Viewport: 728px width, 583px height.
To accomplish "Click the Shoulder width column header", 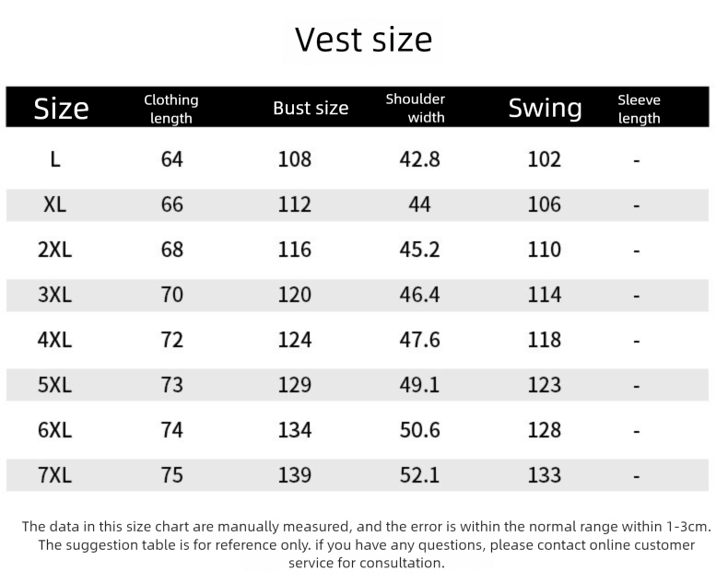I will pos(416,108).
